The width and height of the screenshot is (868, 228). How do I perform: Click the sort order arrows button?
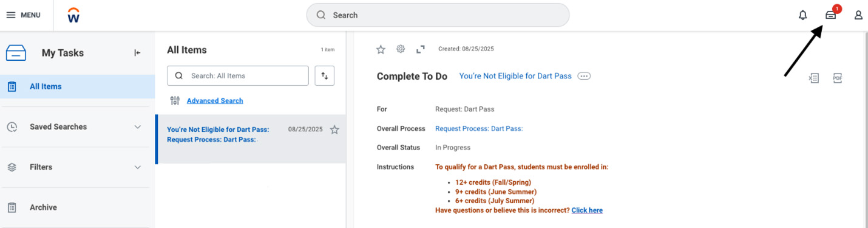(325, 75)
